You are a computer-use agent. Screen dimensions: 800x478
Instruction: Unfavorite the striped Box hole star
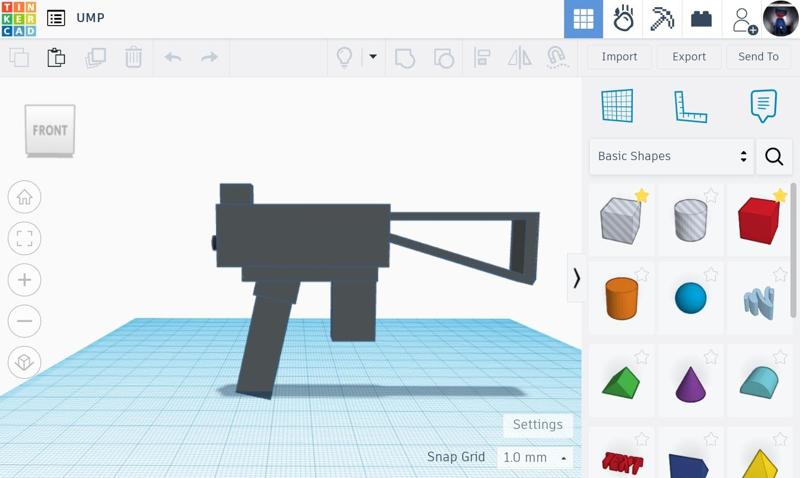tap(642, 195)
